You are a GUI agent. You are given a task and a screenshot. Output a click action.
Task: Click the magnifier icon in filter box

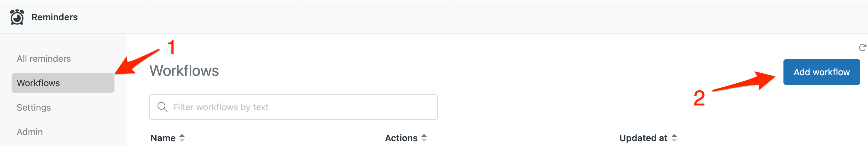162,107
